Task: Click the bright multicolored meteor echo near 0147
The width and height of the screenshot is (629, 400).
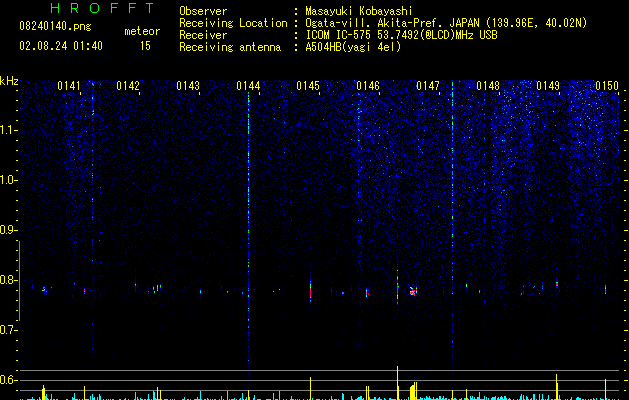Action: (413, 291)
